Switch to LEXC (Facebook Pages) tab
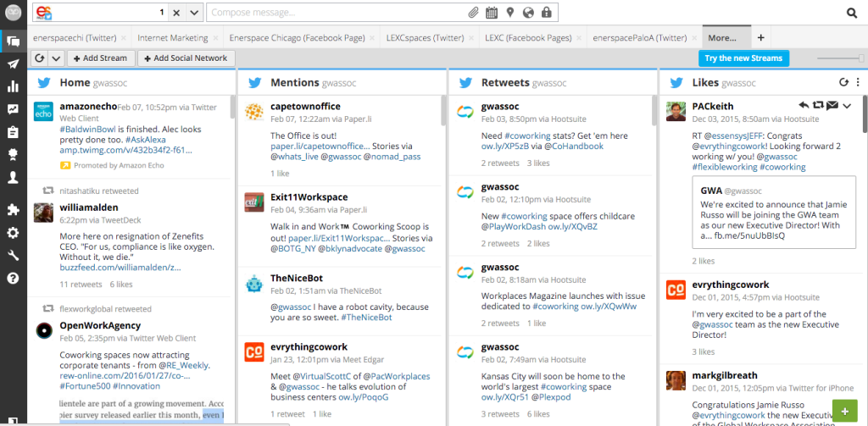The width and height of the screenshot is (868, 426). click(x=528, y=38)
